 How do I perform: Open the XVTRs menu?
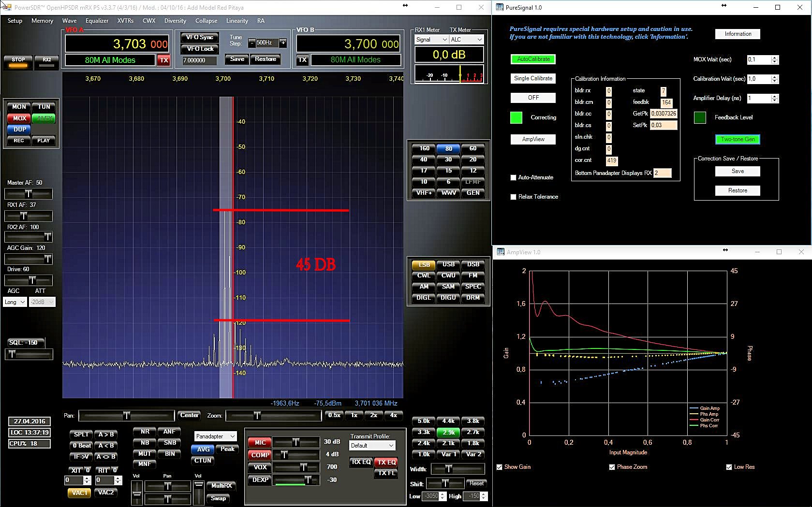[x=125, y=21]
